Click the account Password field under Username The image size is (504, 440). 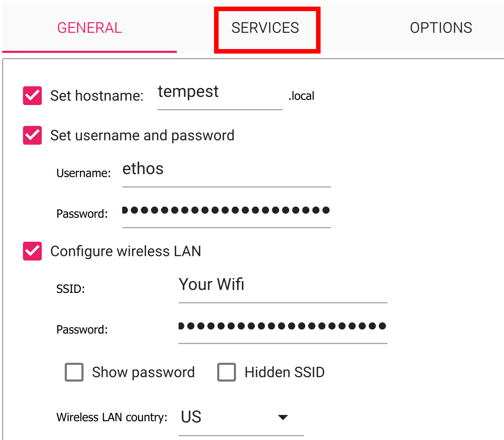pyautogui.click(x=226, y=210)
